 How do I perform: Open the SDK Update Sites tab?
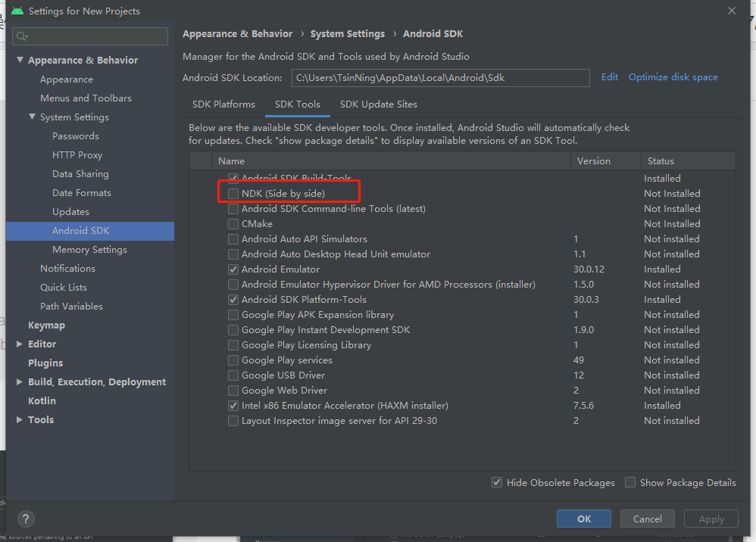pos(379,104)
